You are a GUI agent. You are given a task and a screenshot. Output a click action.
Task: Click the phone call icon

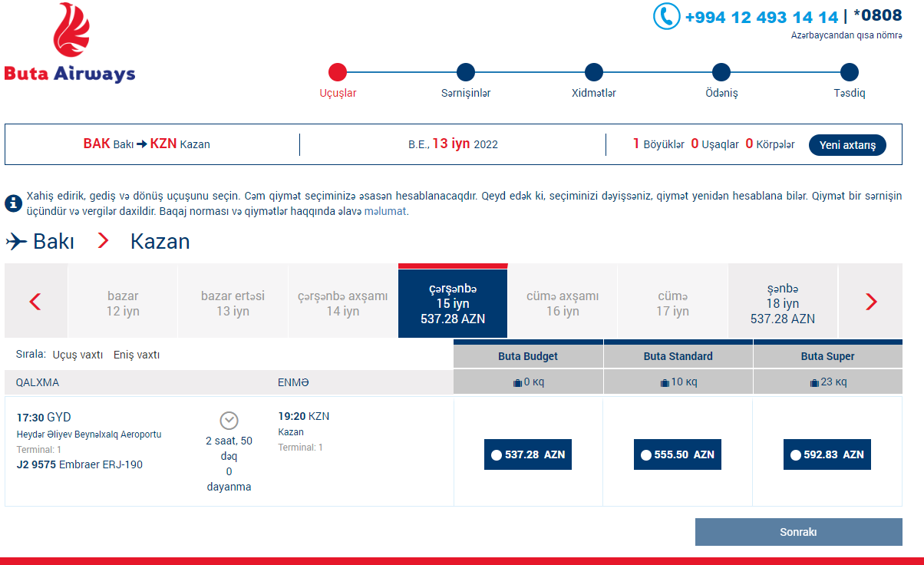[x=666, y=16]
